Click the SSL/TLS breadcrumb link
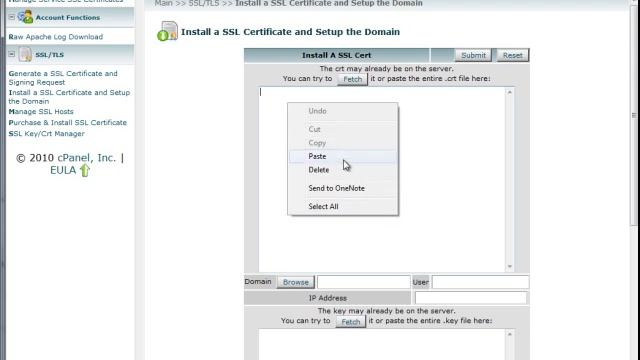640x360 pixels. coord(204,3)
